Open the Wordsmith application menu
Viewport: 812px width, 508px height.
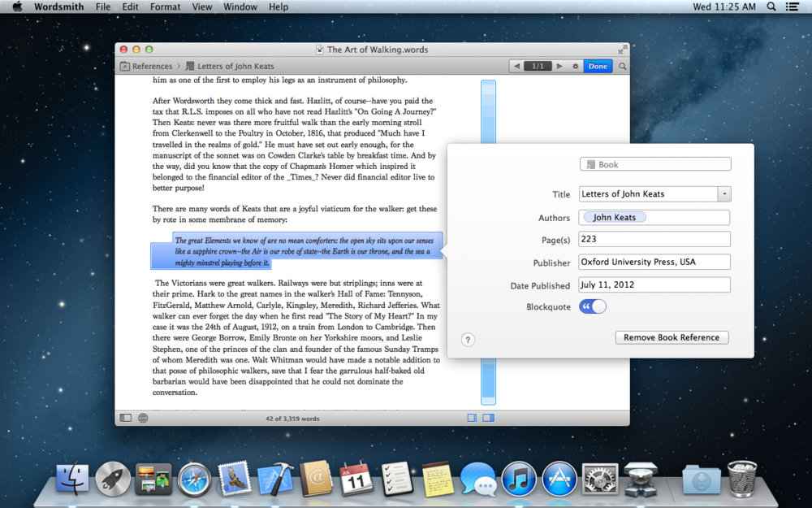pyautogui.click(x=59, y=7)
